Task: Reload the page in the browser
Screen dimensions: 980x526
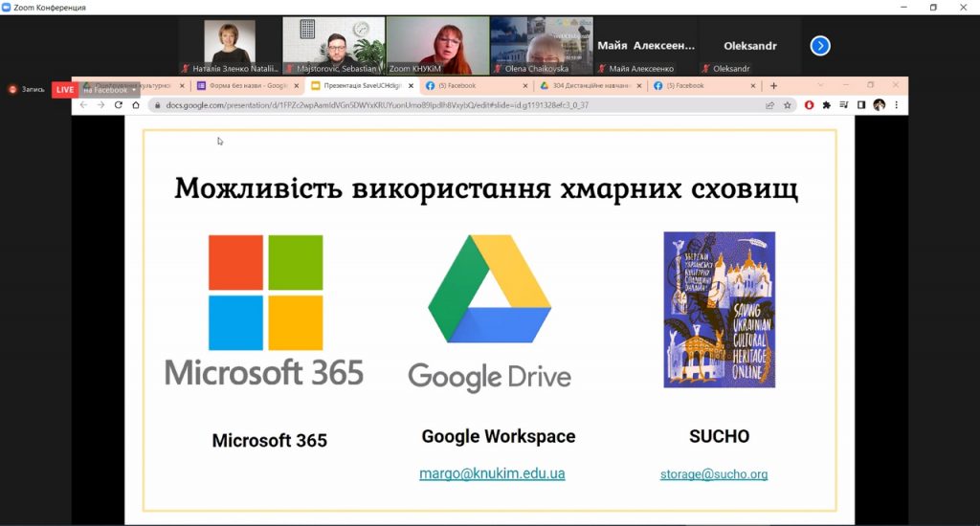Action: 118,105
